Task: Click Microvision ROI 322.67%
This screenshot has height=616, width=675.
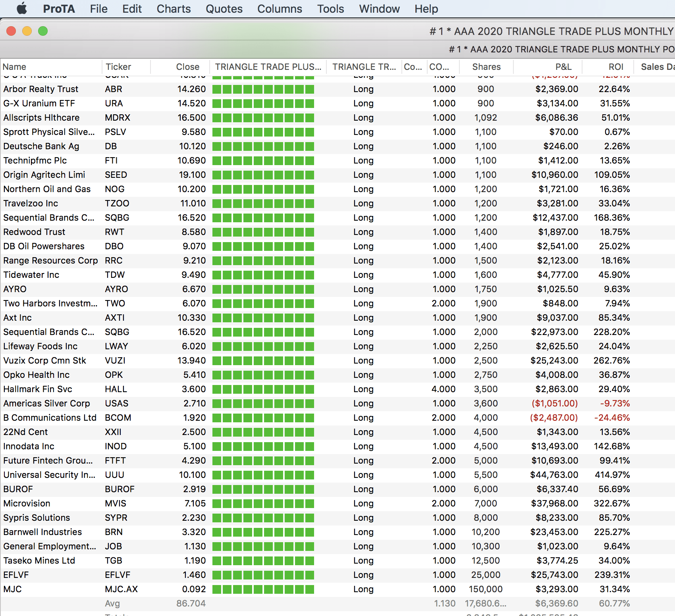Action: (612, 503)
